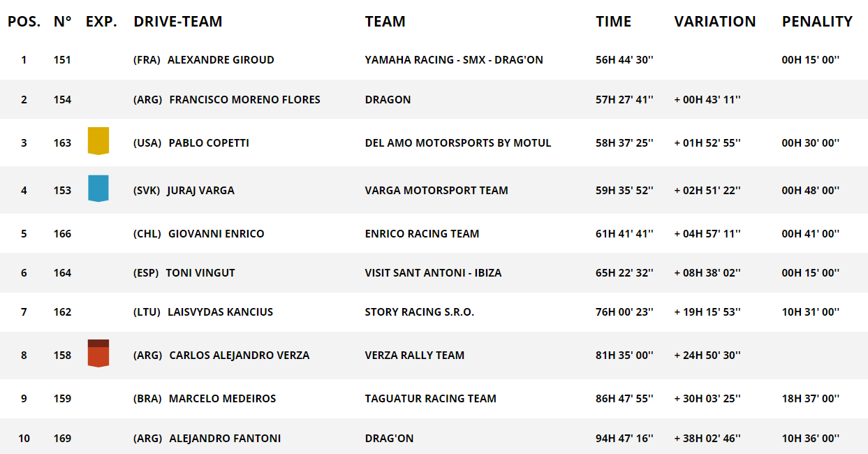Select Marcelo Medeiros rider name
Image resolution: width=868 pixels, height=454 pixels.
click(x=222, y=399)
